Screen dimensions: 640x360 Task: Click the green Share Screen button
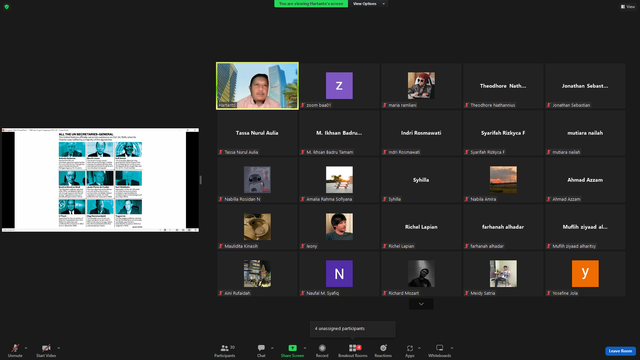292,350
